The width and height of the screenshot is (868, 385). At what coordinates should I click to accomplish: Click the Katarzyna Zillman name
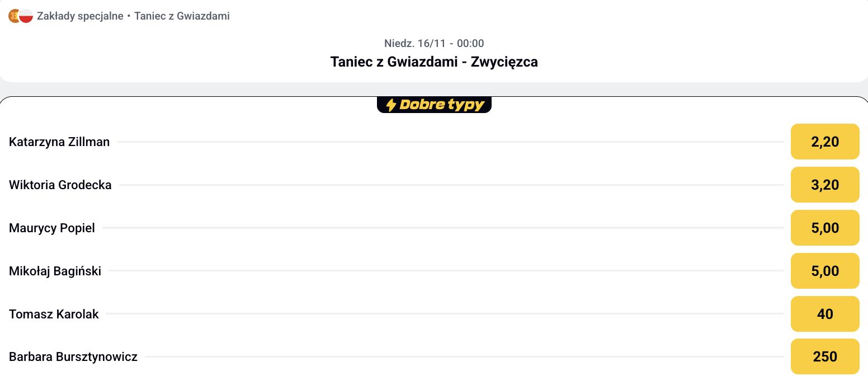[x=59, y=142]
